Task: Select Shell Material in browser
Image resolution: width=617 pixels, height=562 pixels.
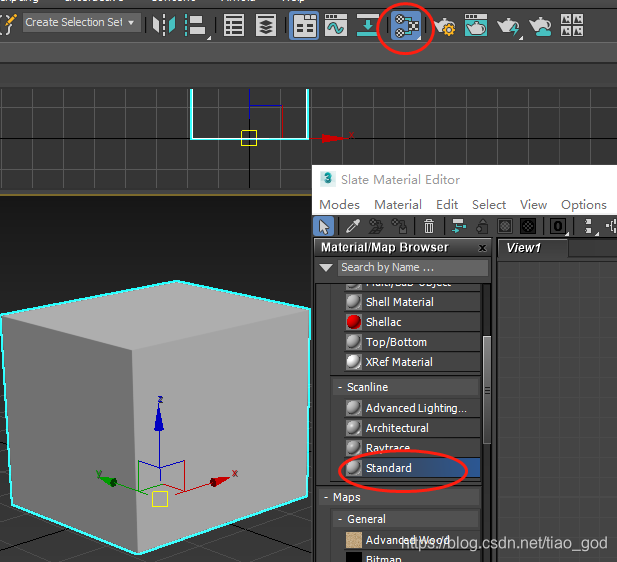Action: [x=412, y=302]
